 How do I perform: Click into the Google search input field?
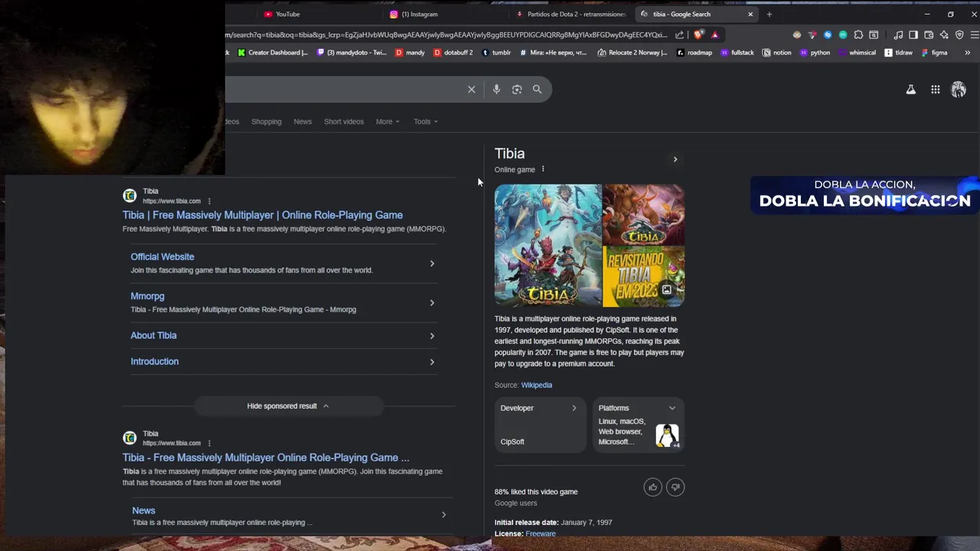(x=345, y=90)
